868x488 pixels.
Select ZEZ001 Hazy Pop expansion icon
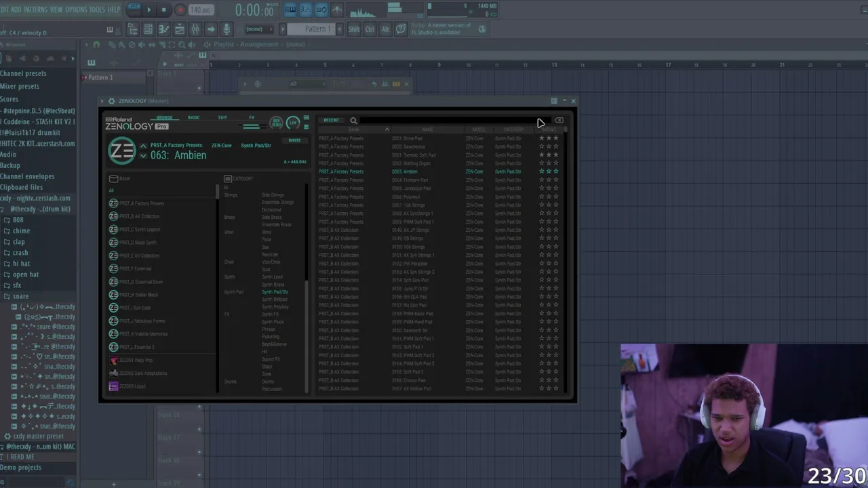tap(113, 361)
